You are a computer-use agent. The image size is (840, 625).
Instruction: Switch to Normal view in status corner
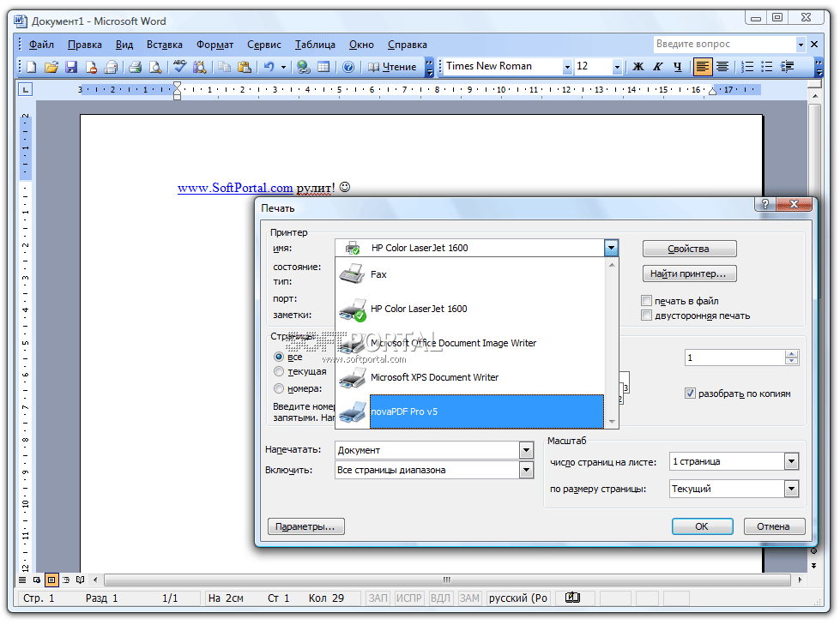point(22,580)
